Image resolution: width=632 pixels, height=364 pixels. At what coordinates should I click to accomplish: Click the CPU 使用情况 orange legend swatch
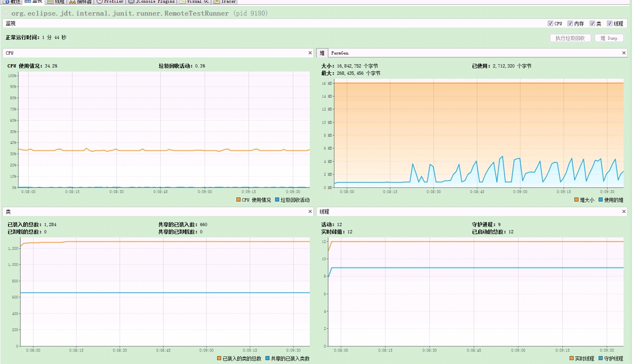click(239, 200)
